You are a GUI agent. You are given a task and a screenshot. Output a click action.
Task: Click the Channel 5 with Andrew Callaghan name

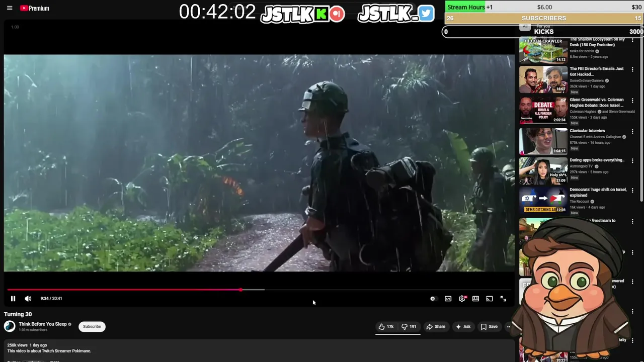(x=596, y=137)
